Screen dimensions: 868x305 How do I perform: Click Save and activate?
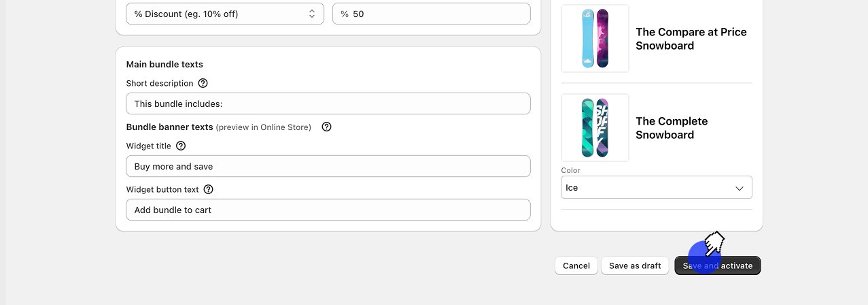coord(717,266)
